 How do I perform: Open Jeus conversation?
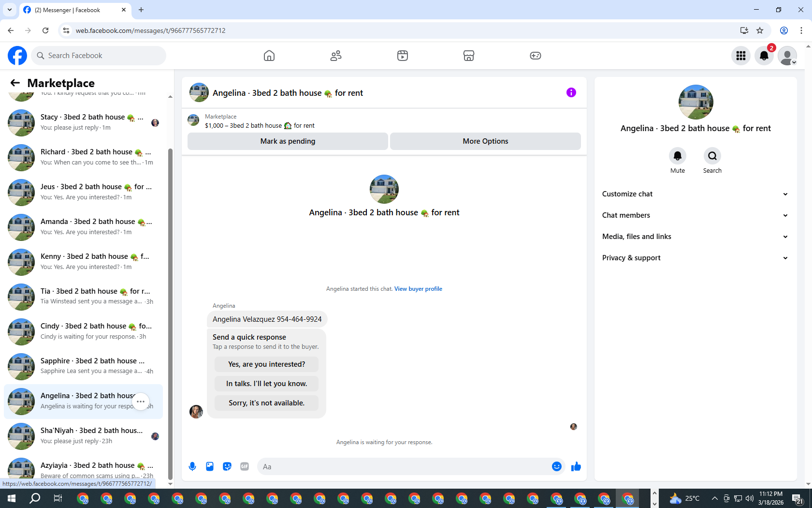click(x=83, y=193)
